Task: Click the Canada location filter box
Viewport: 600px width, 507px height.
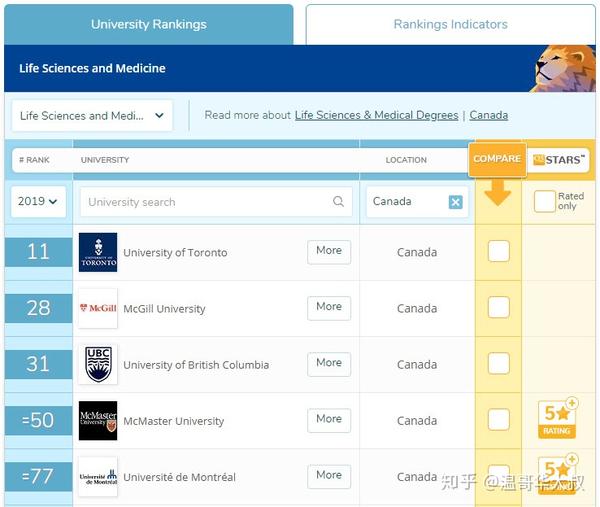Action: tap(417, 202)
